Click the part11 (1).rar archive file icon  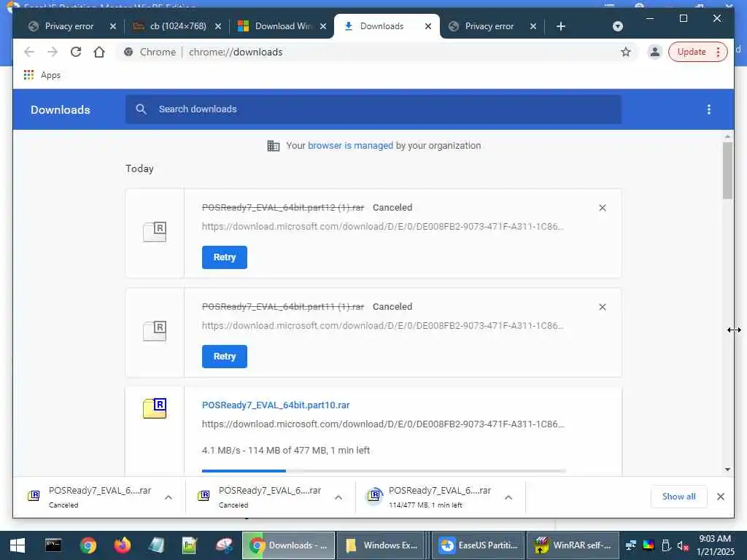click(x=155, y=331)
